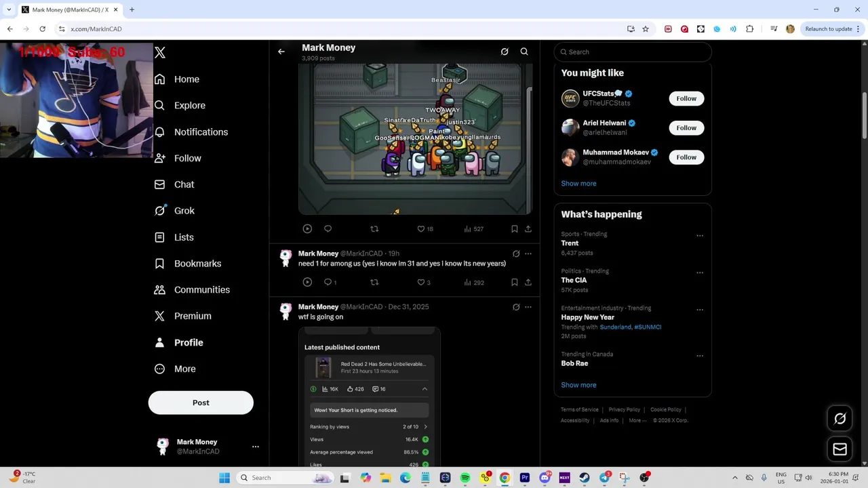
Task: Reload the page in Chrome
Action: coord(42,29)
